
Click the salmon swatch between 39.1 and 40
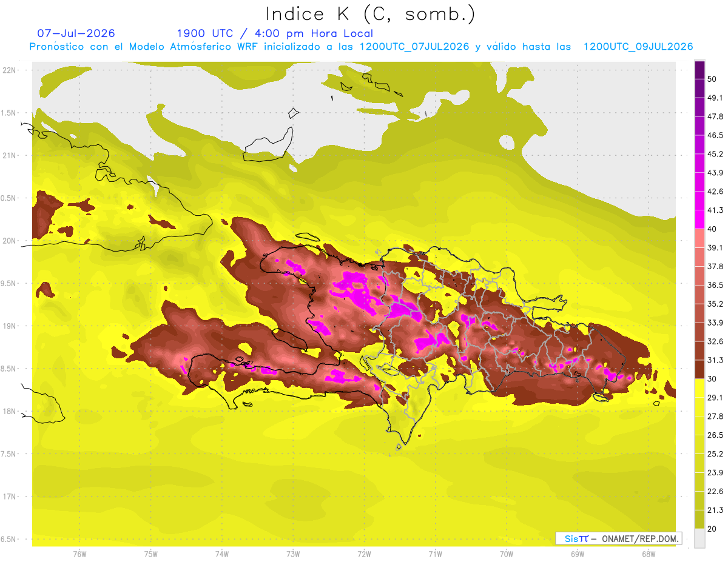[x=699, y=238]
